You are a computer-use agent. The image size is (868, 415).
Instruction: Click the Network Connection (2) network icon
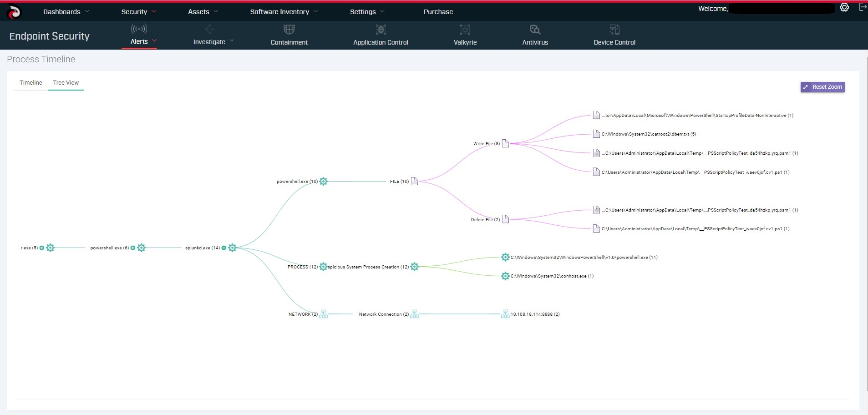pos(414,314)
